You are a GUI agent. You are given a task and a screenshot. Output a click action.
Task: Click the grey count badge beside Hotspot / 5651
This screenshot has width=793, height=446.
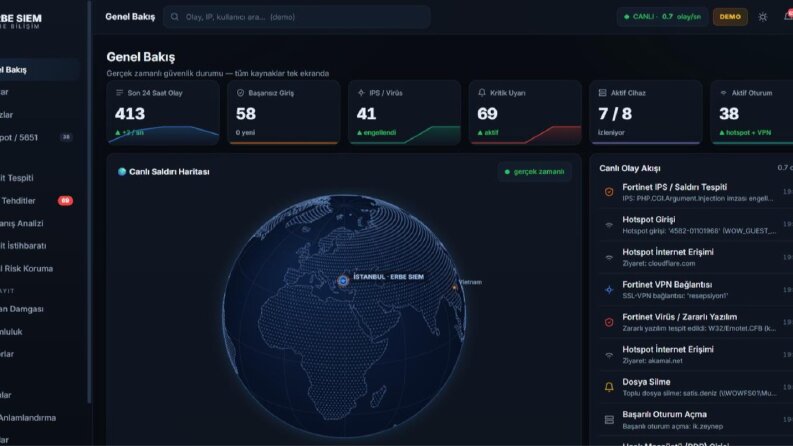tap(66, 137)
